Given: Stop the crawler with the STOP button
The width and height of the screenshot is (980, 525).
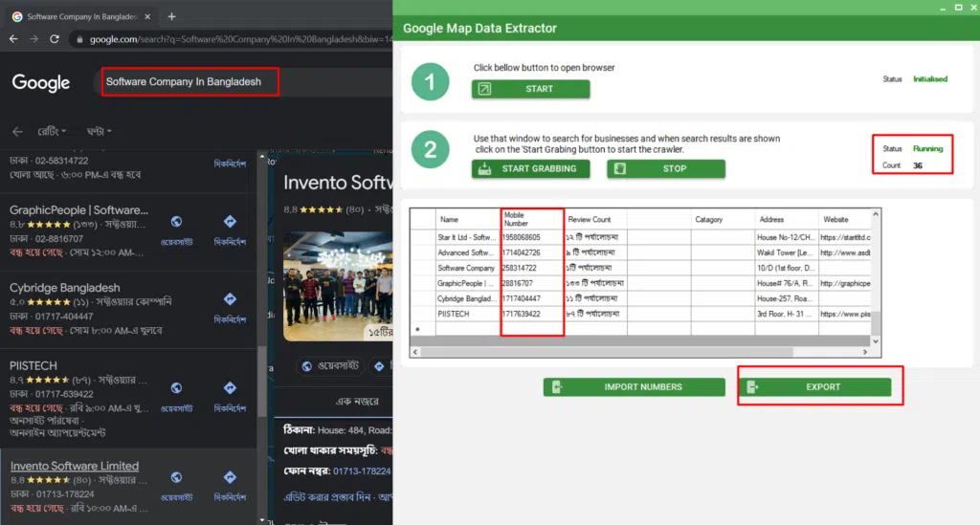Looking at the screenshot, I should 666,168.
